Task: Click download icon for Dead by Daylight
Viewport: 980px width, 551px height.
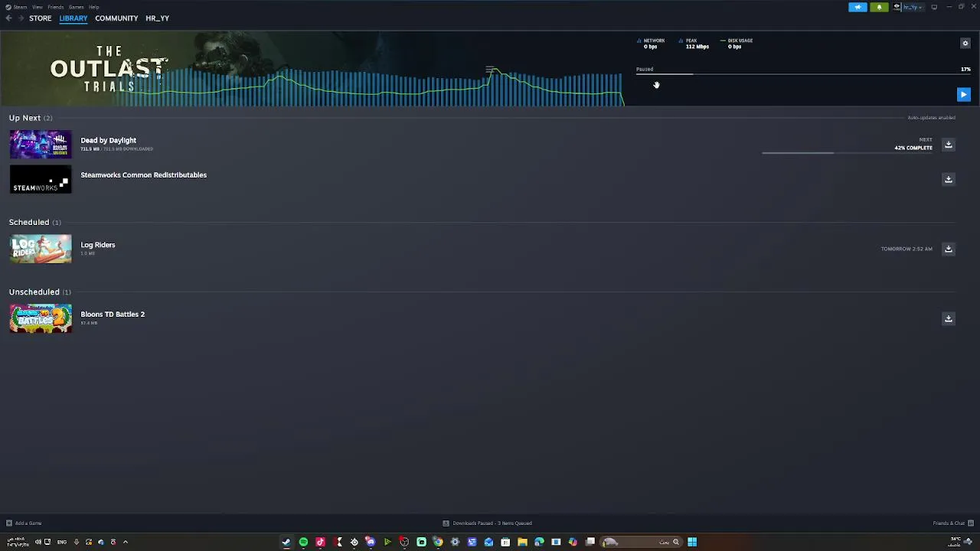Action: coord(948,145)
